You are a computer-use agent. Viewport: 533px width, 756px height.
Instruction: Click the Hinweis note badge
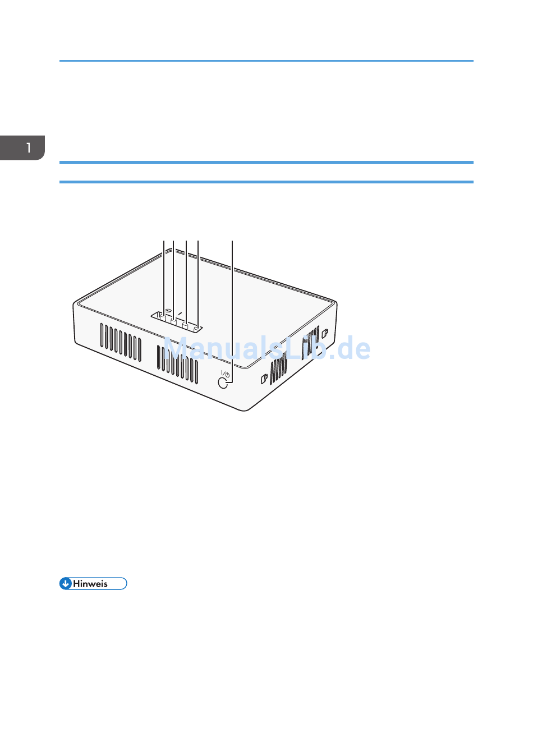tap(93, 583)
